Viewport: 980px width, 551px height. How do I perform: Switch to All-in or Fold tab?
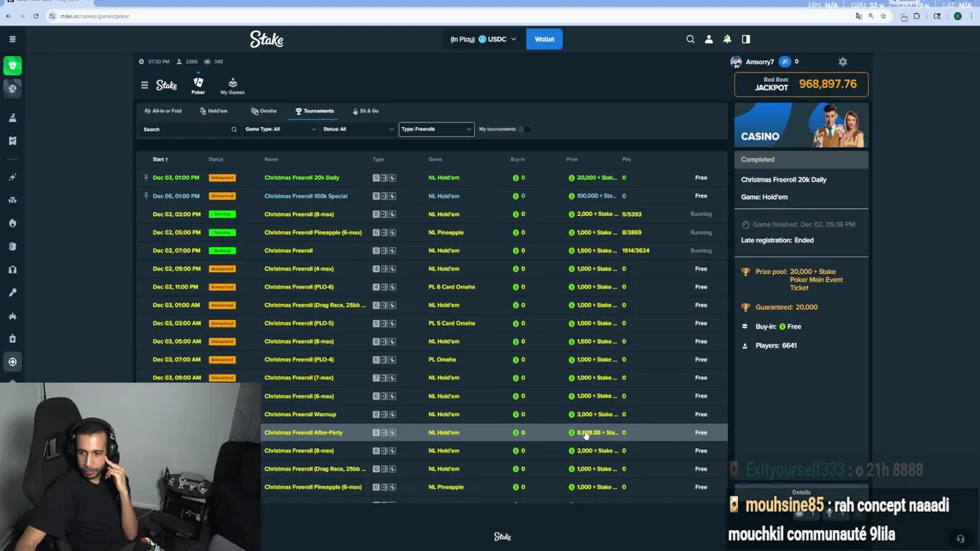pos(163,111)
